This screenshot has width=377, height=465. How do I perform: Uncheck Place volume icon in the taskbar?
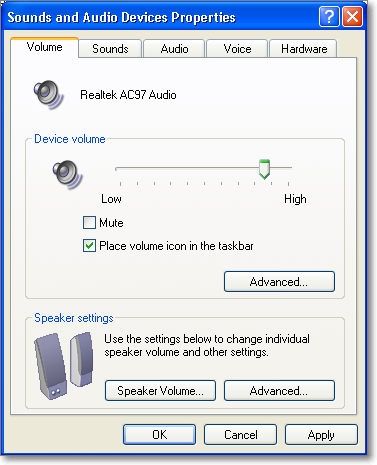click(x=89, y=246)
